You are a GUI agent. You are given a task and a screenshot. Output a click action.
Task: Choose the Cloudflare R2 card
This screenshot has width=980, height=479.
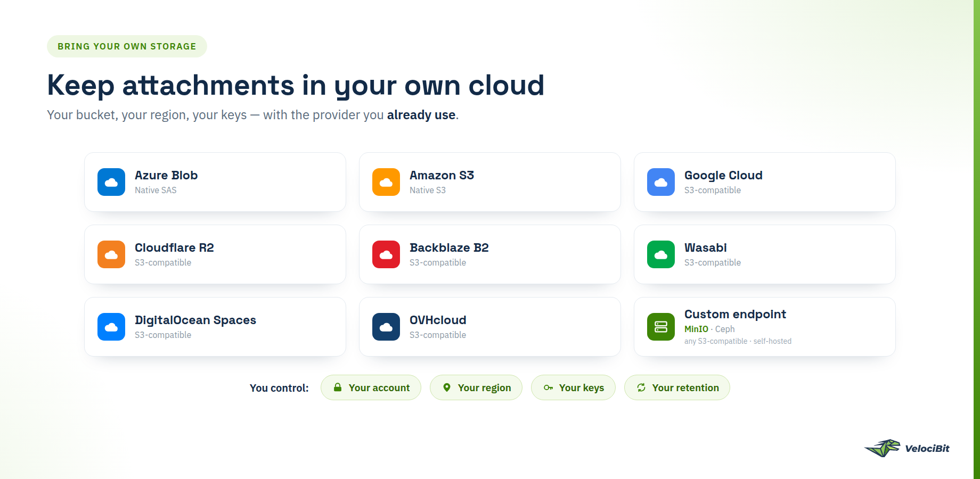point(215,254)
